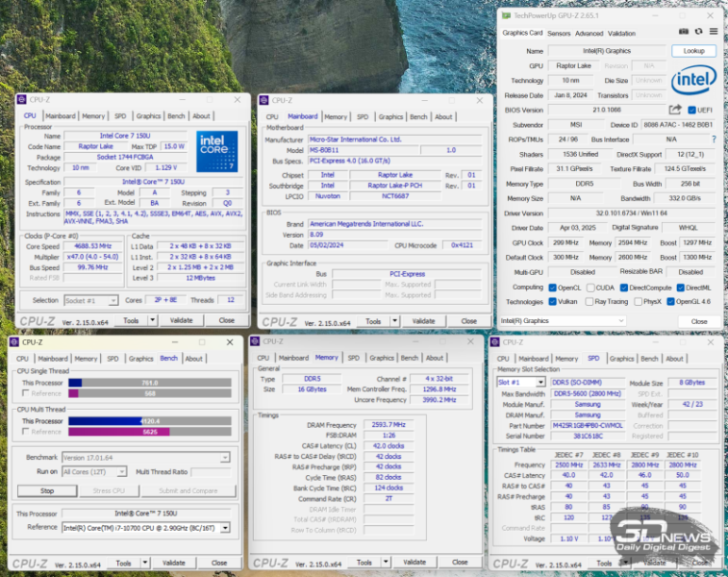Click the GPU-Z refresh icon

(x=698, y=33)
